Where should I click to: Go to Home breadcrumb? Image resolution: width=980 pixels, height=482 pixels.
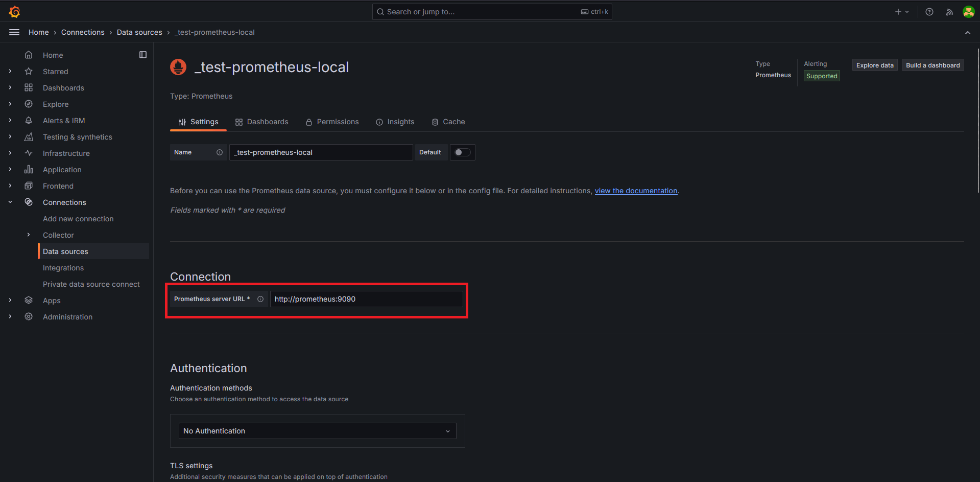[x=39, y=32]
